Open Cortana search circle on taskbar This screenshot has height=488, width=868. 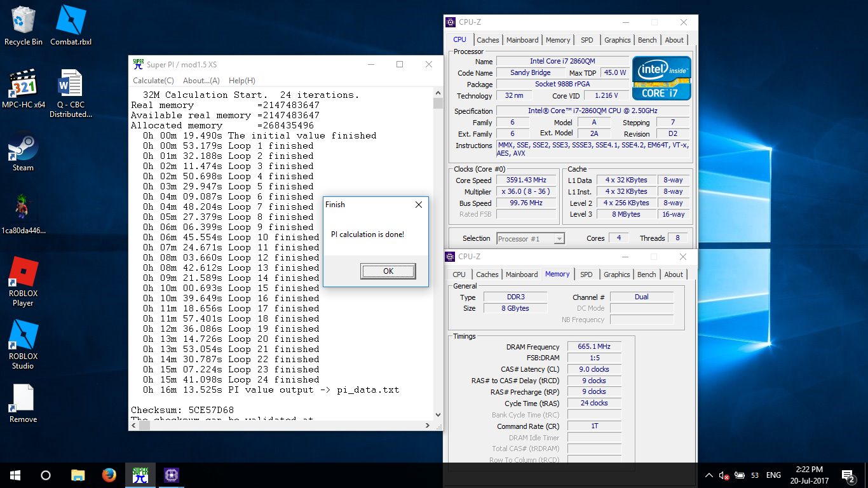(x=46, y=475)
